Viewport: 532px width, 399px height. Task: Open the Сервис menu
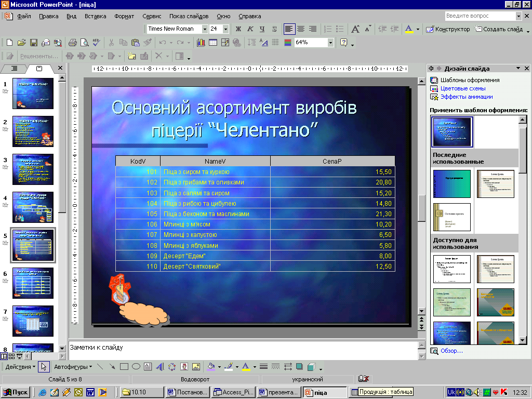(152, 16)
